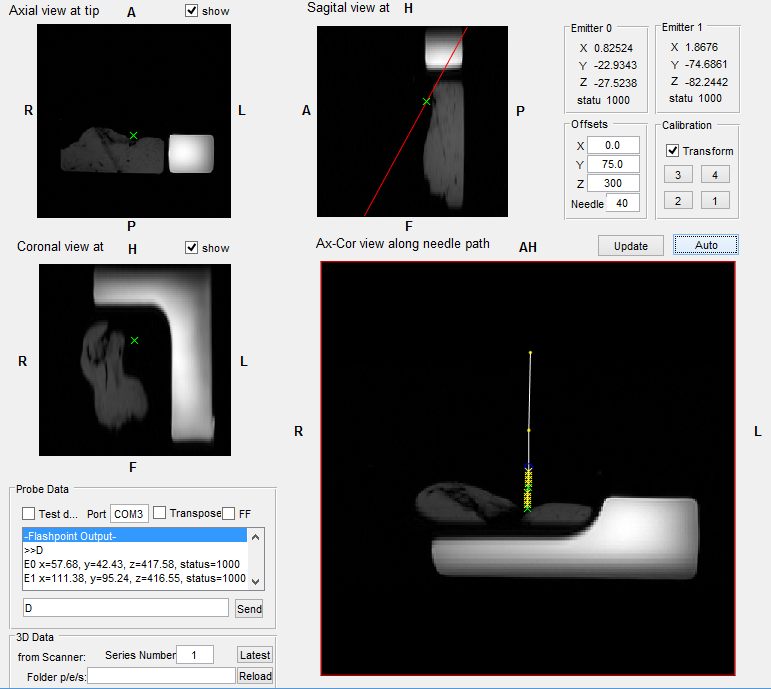Click the Offsets X input field
Screen dimensions: 771x689
click(x=612, y=146)
